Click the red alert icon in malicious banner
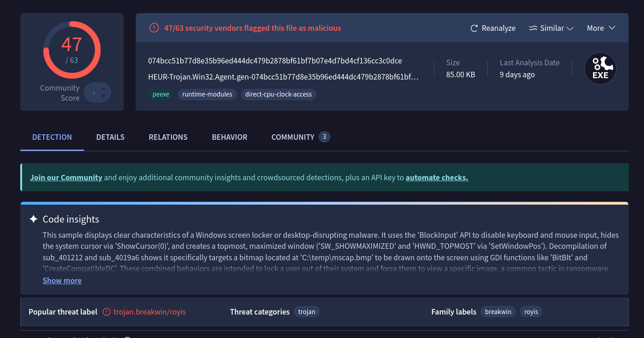 tap(154, 28)
